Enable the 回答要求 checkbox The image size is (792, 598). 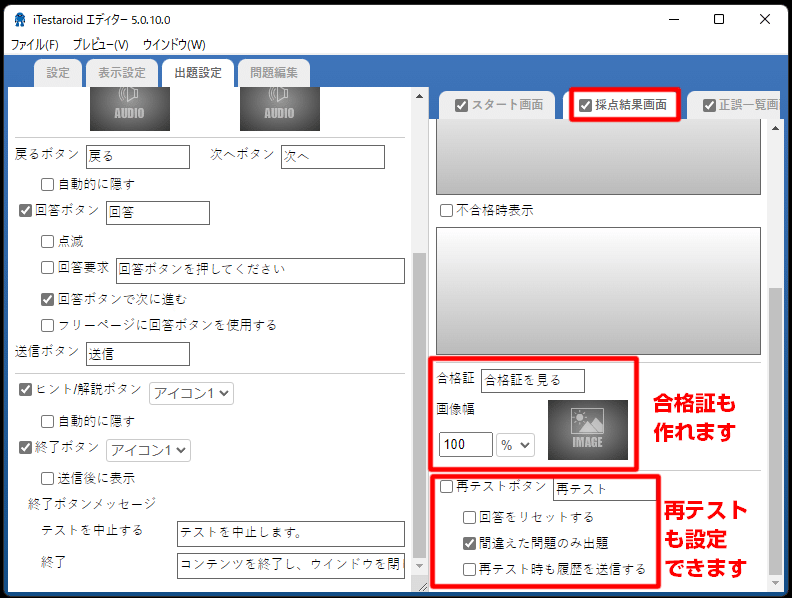(47, 267)
